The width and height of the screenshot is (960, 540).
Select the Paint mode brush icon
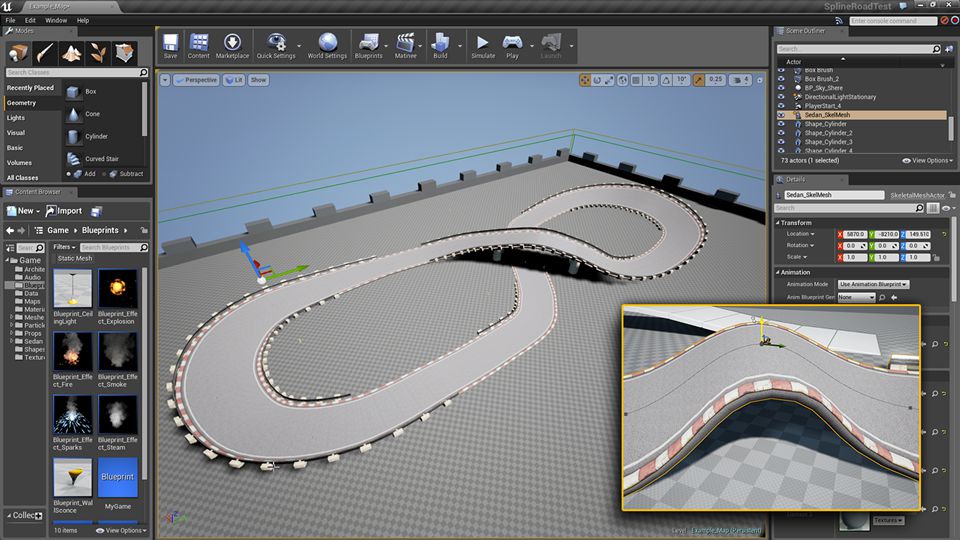click(x=45, y=53)
